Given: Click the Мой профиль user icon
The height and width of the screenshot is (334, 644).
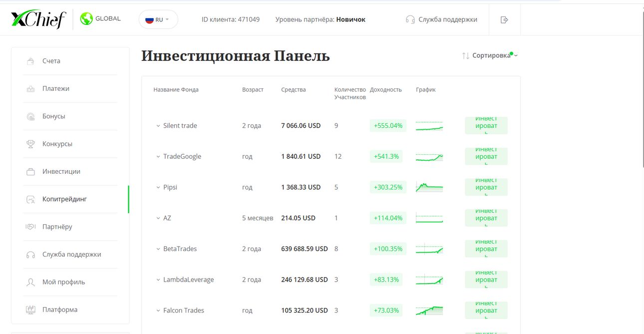Looking at the screenshot, I should coord(30,282).
